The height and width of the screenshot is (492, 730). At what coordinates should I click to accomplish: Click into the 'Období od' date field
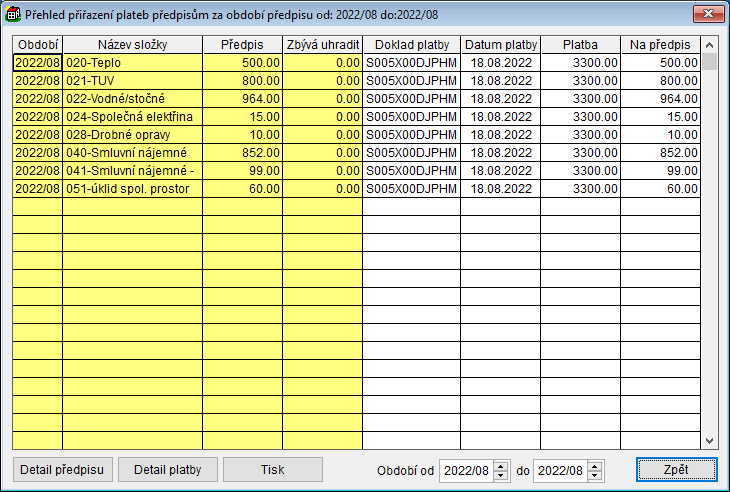pyautogui.click(x=465, y=470)
